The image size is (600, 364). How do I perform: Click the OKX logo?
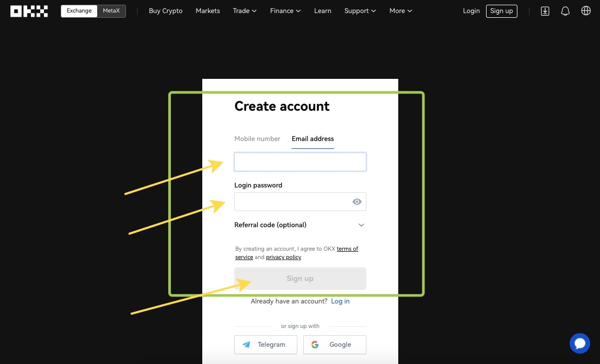tap(29, 11)
